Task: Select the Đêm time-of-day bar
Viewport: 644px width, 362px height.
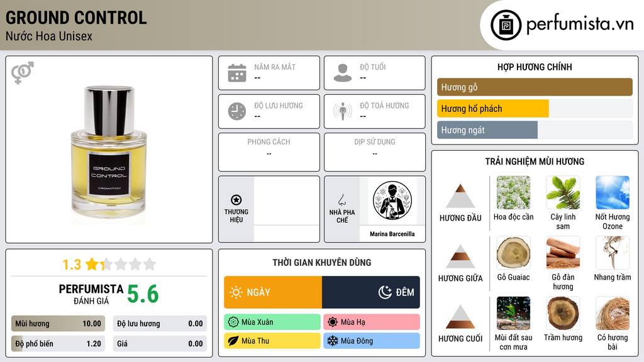Action: 371,292
